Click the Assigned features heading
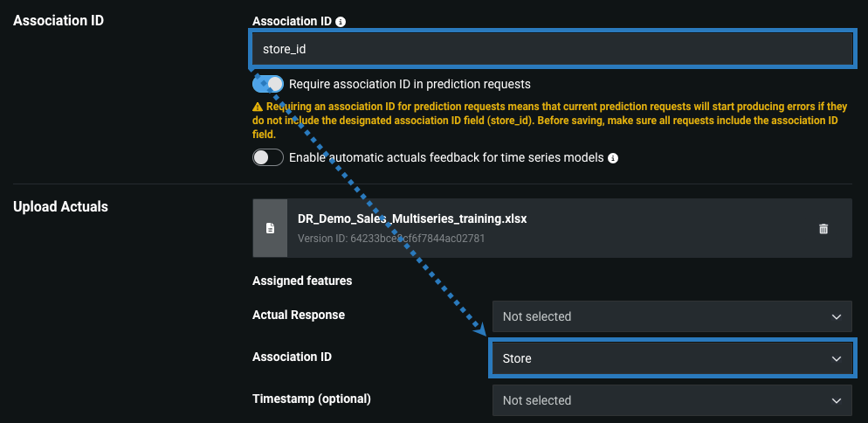Viewport: 868px width, 423px height. (302, 281)
